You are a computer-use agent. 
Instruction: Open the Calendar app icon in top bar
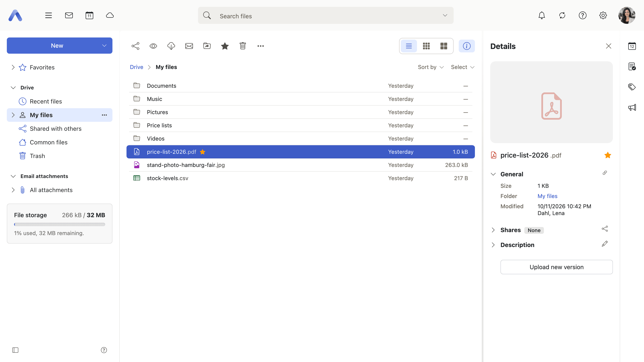(x=89, y=16)
